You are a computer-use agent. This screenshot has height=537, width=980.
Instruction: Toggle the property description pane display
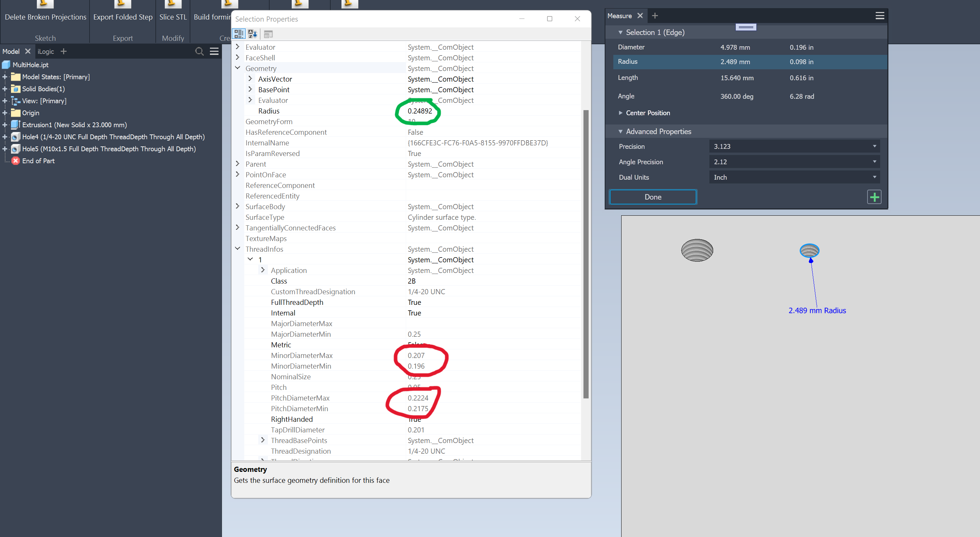click(269, 34)
